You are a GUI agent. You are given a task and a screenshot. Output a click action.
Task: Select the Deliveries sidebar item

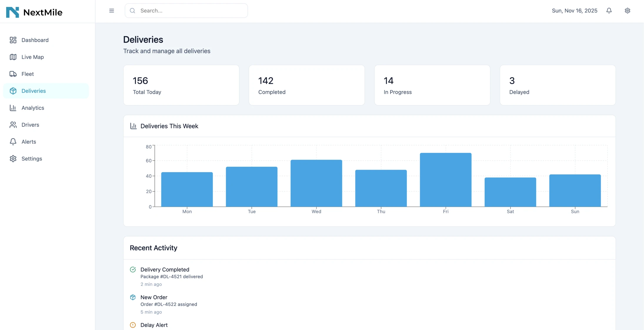tap(34, 91)
